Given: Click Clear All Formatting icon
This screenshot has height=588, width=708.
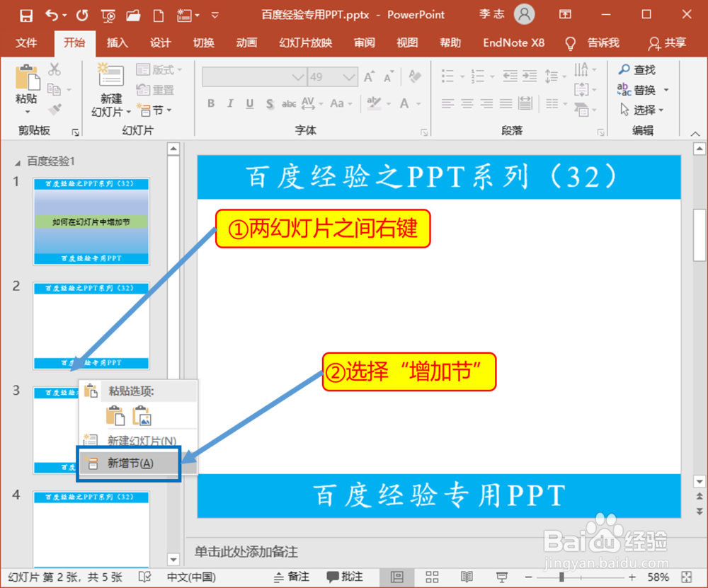Looking at the screenshot, I should pyautogui.click(x=414, y=76).
